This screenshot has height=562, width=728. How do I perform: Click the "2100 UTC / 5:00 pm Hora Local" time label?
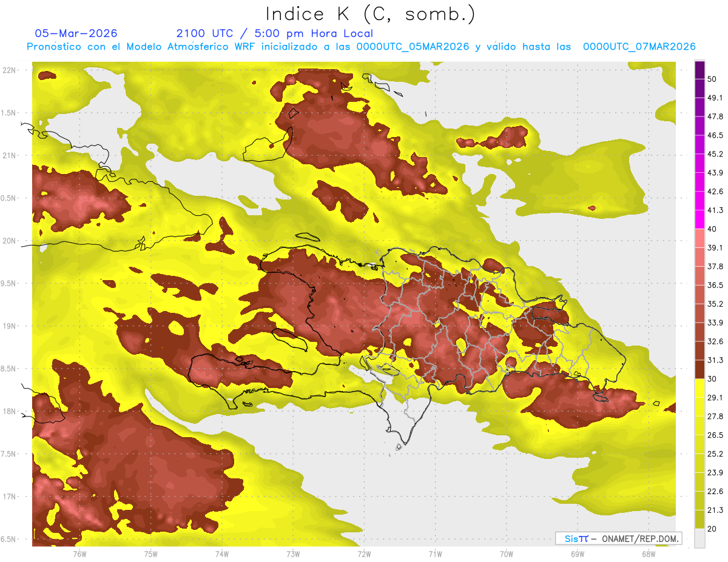[x=274, y=33]
